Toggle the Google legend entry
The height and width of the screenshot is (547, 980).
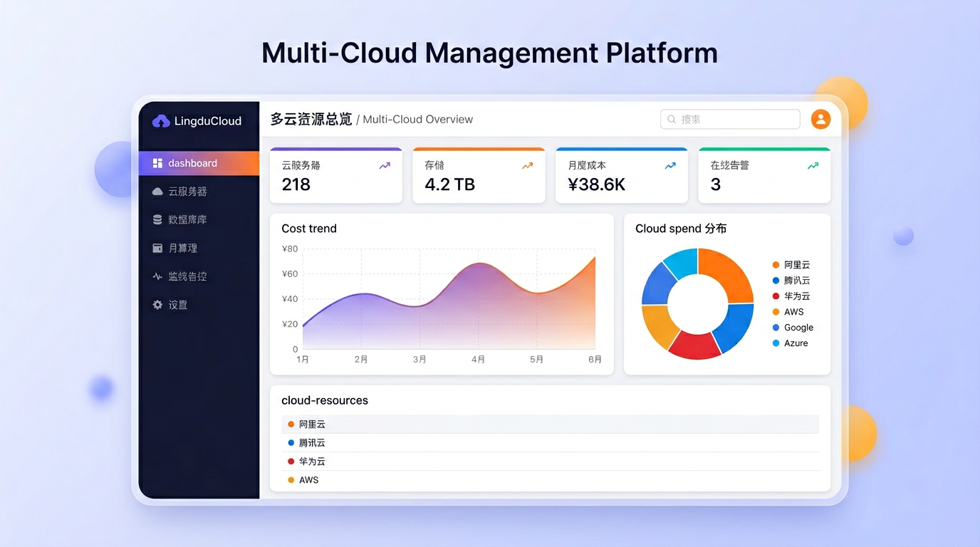point(798,328)
